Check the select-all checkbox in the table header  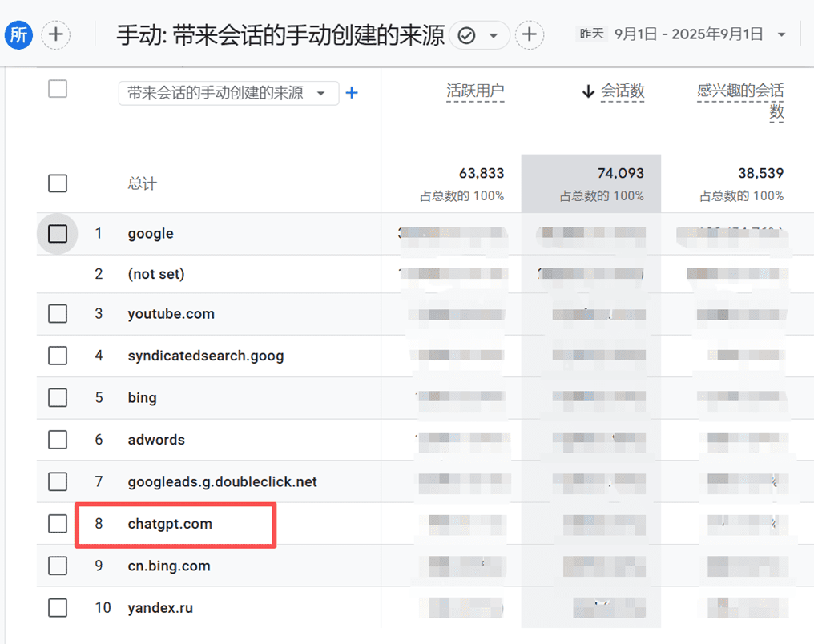(57, 88)
